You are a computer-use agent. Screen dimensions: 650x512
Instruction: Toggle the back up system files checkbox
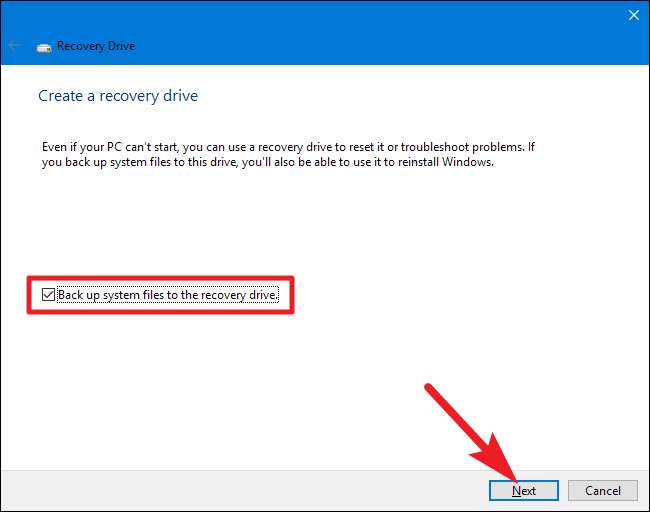48,295
